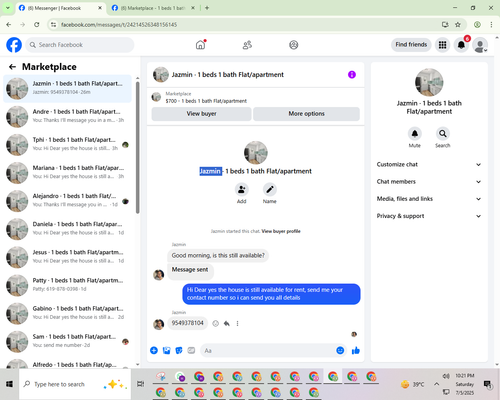The width and height of the screenshot is (500, 400).
Task: Send a thumbs-up like
Action: coord(356,350)
